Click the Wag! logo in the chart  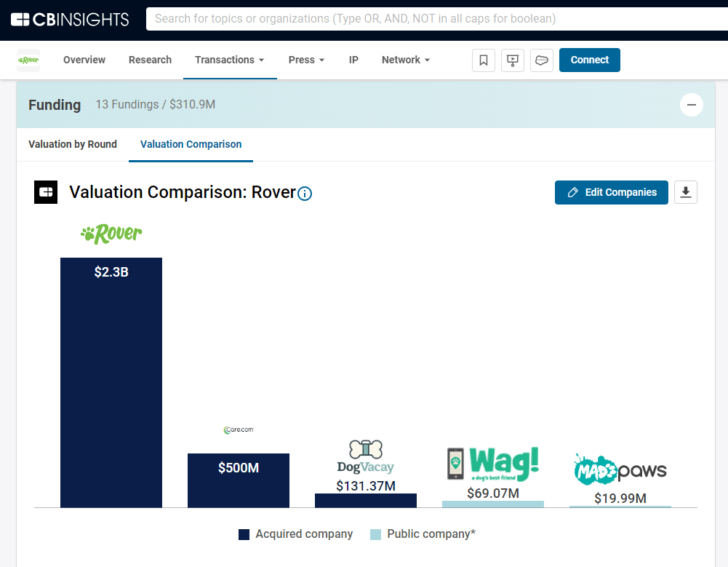pos(493,464)
